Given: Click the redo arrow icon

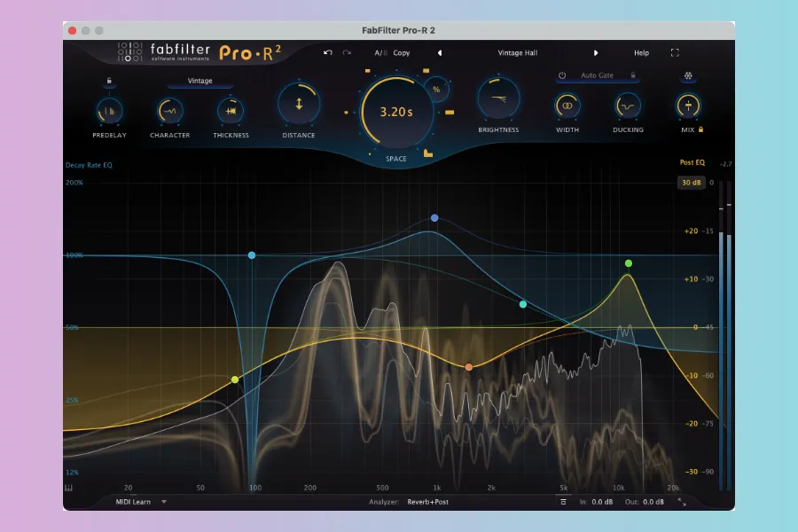Looking at the screenshot, I should 347,53.
